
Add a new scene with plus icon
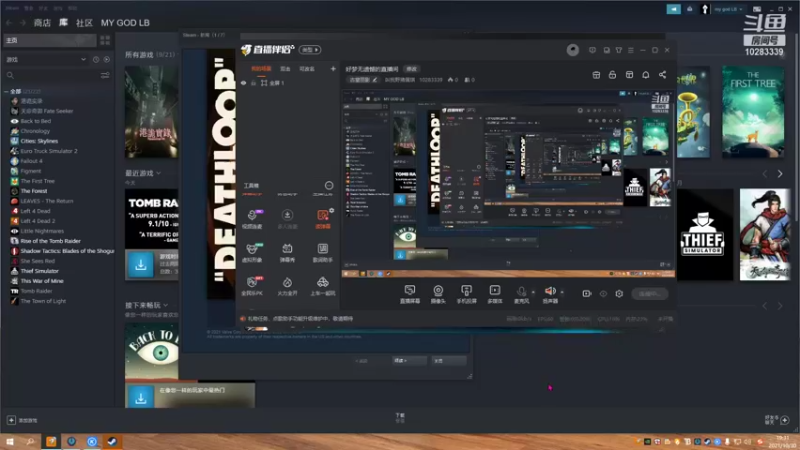click(x=333, y=68)
